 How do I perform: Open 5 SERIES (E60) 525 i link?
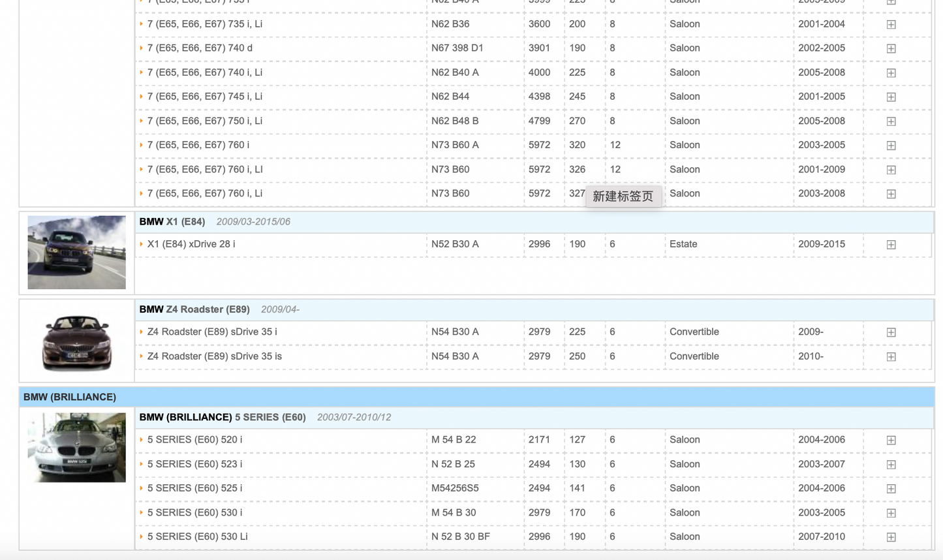click(x=194, y=488)
